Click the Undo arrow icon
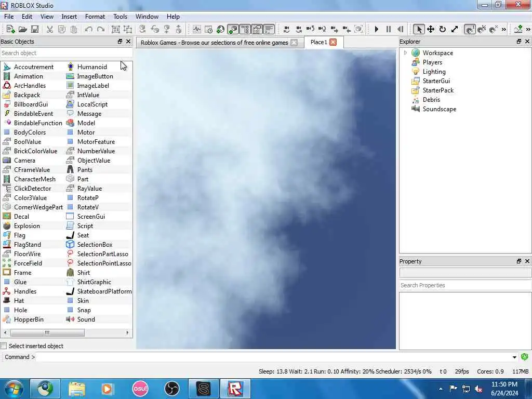This screenshot has height=399, width=532. click(x=88, y=29)
